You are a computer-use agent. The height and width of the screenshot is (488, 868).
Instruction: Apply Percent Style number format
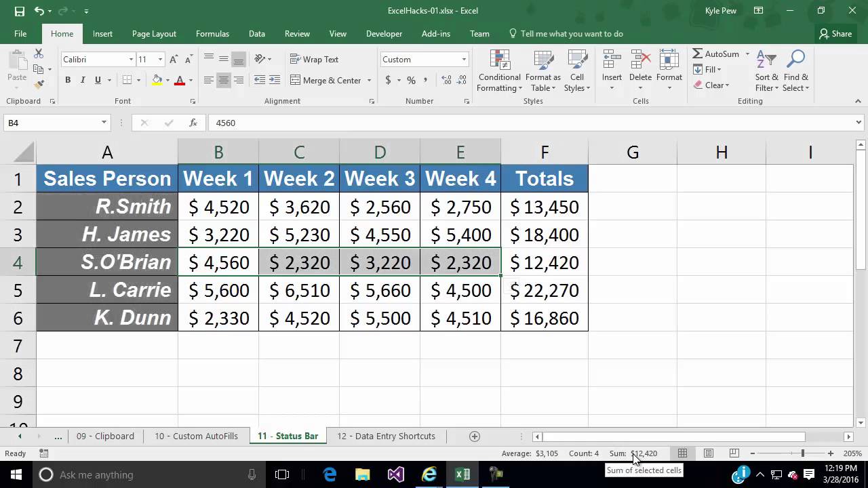click(411, 80)
